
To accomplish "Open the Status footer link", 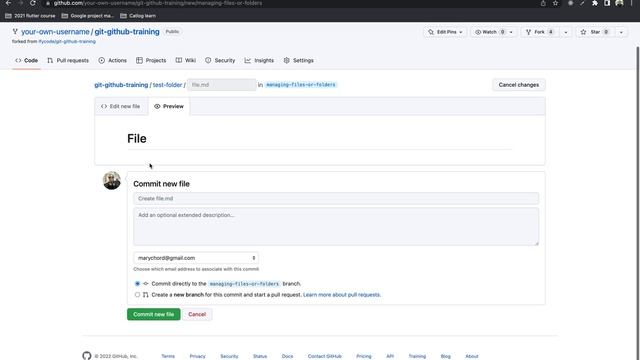I will tap(260, 356).
